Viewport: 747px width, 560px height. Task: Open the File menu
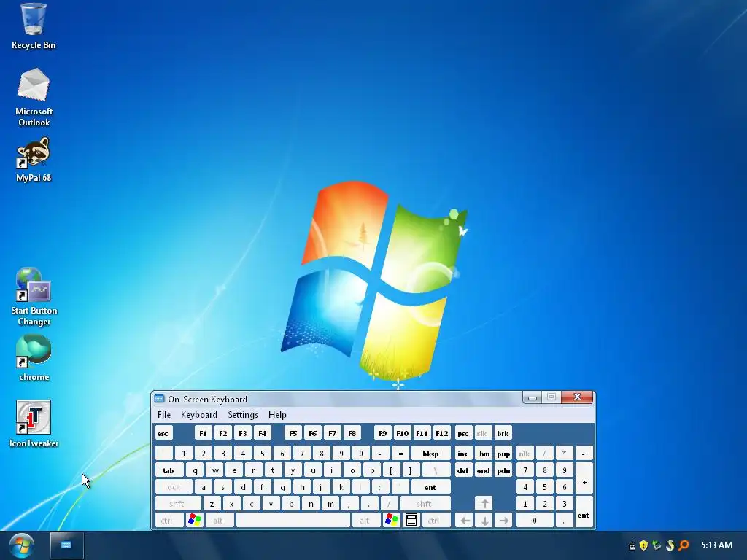164,415
